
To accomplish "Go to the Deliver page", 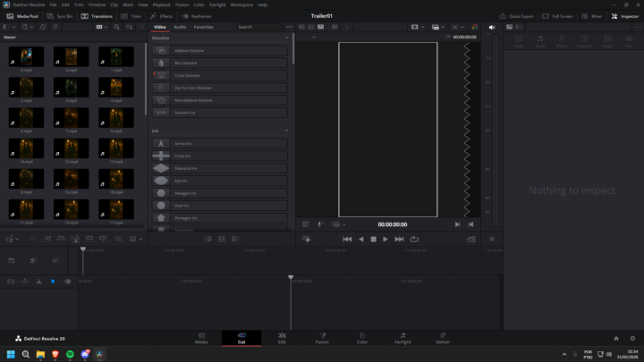I will pos(443,337).
